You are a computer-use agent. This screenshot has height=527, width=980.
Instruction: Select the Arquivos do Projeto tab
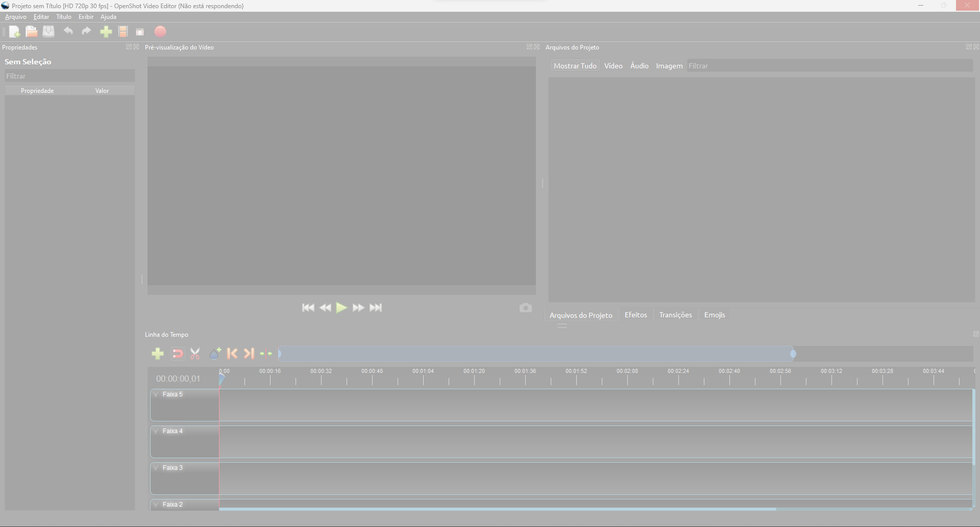click(x=581, y=315)
